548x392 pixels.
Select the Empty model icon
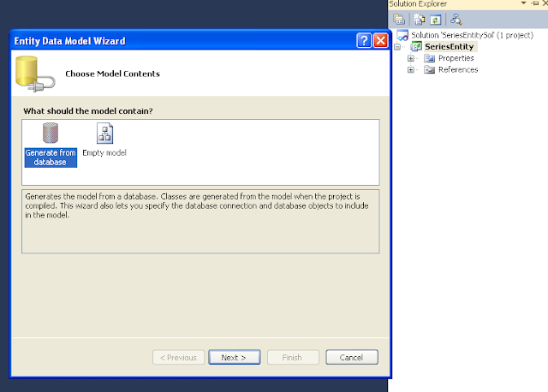click(x=104, y=134)
